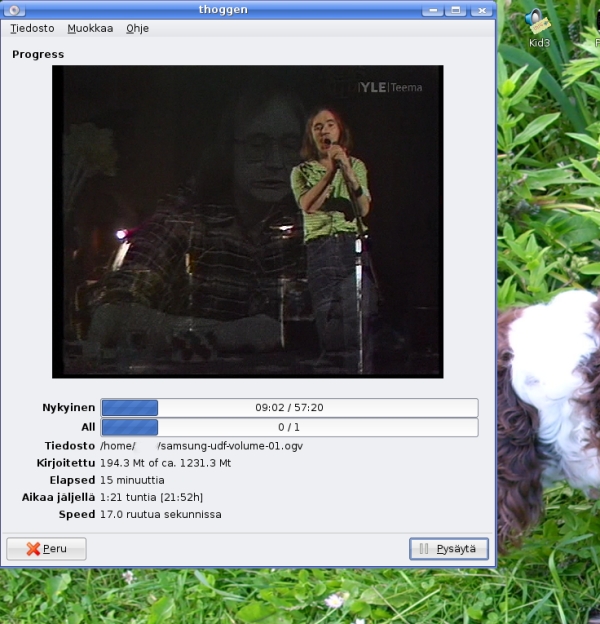
Task: Click the thoggen window menu icon
Action: [14, 10]
